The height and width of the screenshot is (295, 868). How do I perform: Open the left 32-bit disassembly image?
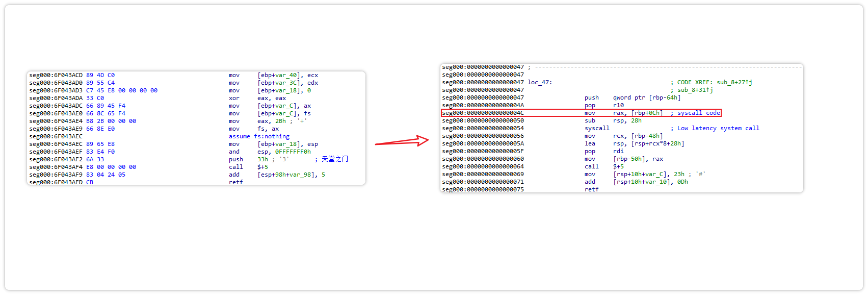[196, 128]
